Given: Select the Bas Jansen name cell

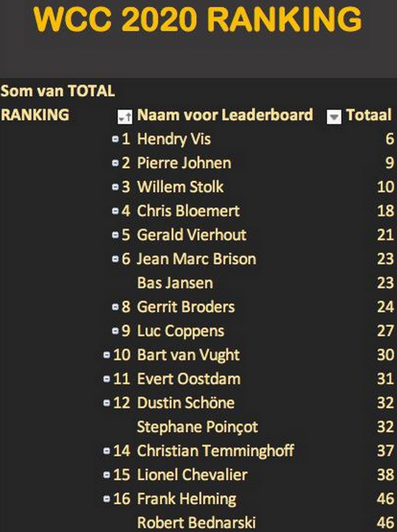Looking at the screenshot, I should (175, 283).
